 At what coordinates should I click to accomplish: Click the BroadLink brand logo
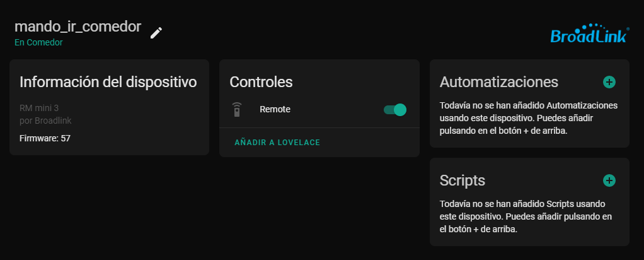pos(590,33)
